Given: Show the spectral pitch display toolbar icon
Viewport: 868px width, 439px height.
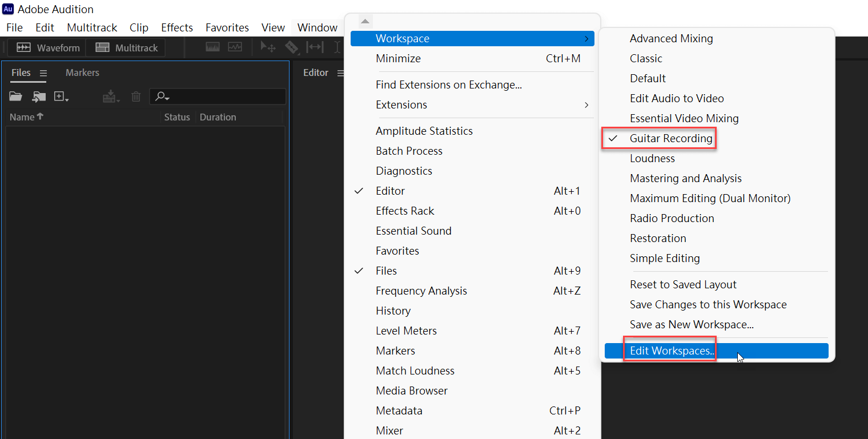Looking at the screenshot, I should tap(235, 47).
